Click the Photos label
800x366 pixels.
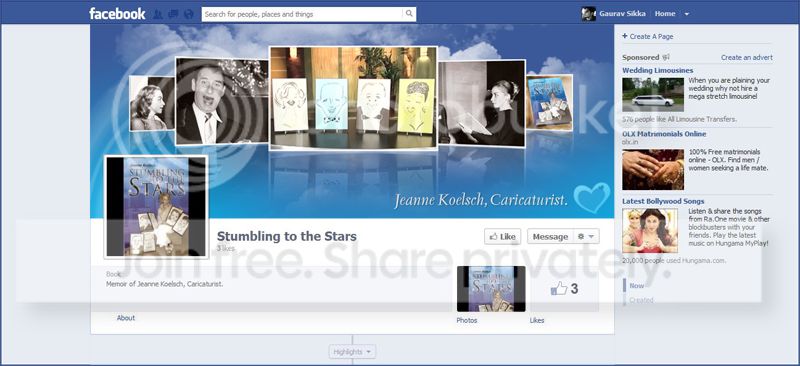467,321
